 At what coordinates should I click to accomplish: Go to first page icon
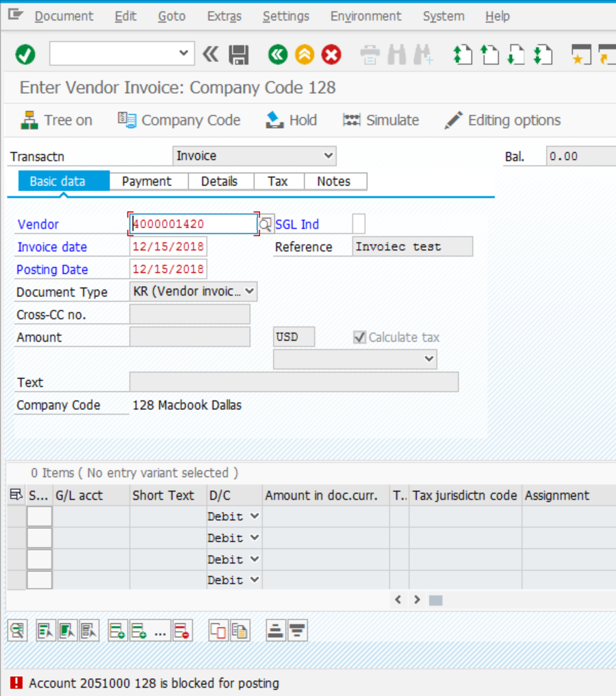pyautogui.click(x=463, y=55)
